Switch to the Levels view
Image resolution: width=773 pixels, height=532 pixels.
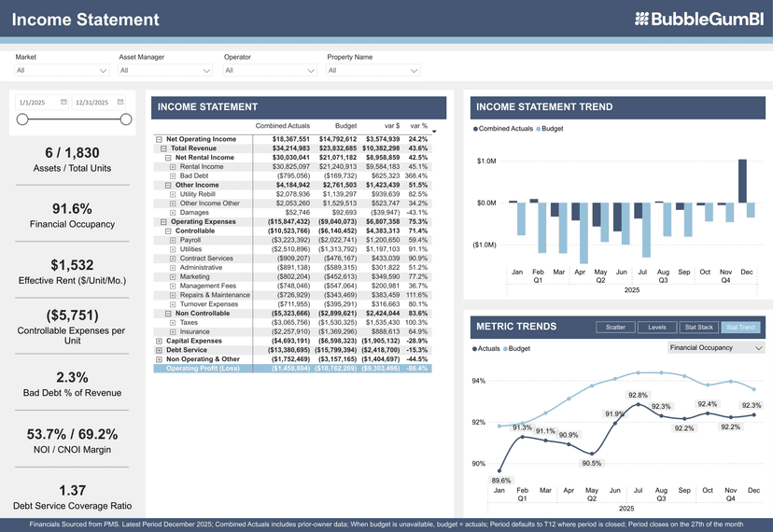[x=657, y=328]
